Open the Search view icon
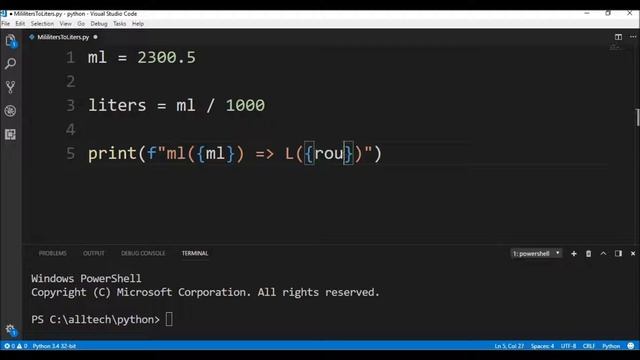Image resolution: width=640 pixels, height=360 pixels. (11, 63)
